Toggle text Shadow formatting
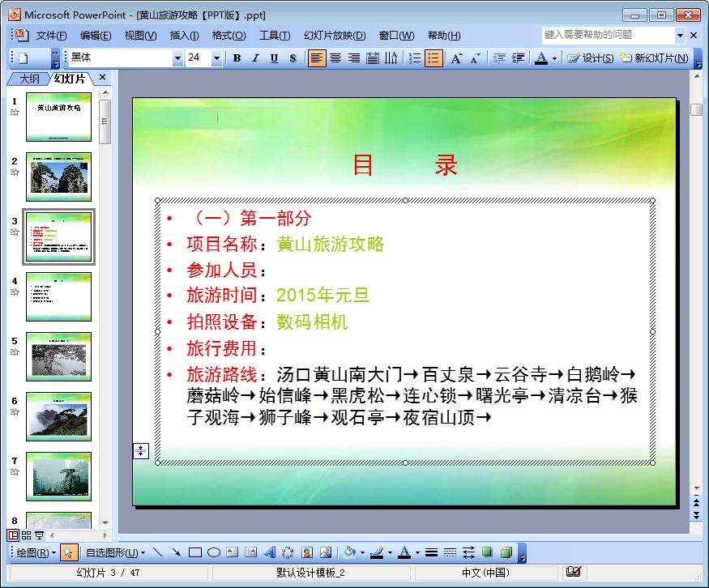Viewport: 709px width, 588px height. point(293,58)
